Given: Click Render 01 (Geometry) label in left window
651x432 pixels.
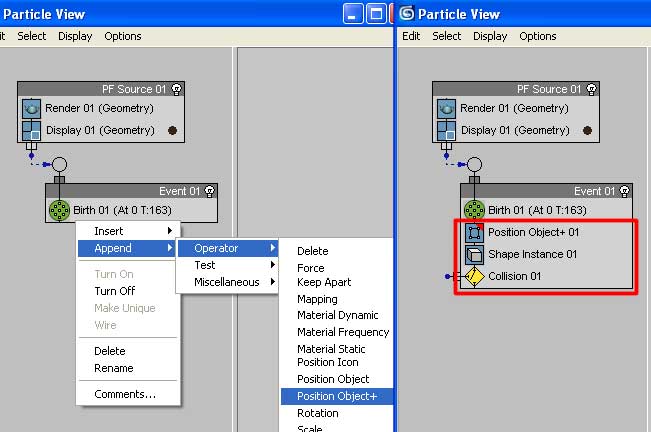Looking at the screenshot, I should click(99, 108).
